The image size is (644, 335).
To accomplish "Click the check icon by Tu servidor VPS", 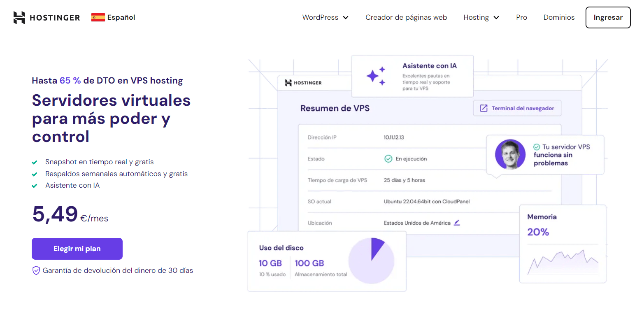I will point(537,147).
